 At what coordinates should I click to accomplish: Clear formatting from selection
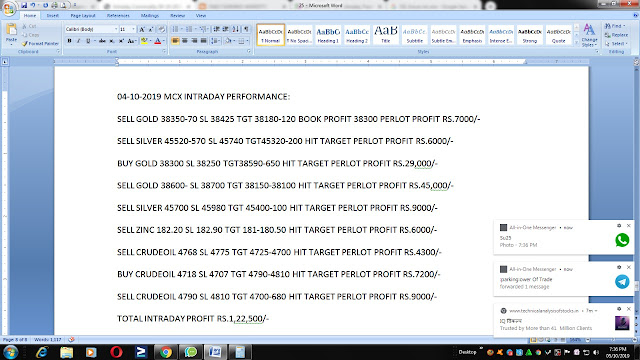click(x=162, y=29)
